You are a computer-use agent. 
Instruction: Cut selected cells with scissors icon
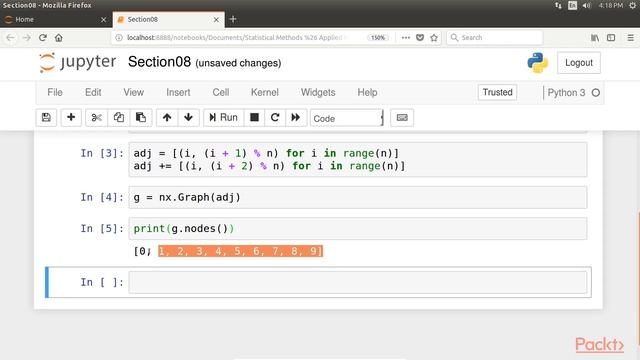96,118
